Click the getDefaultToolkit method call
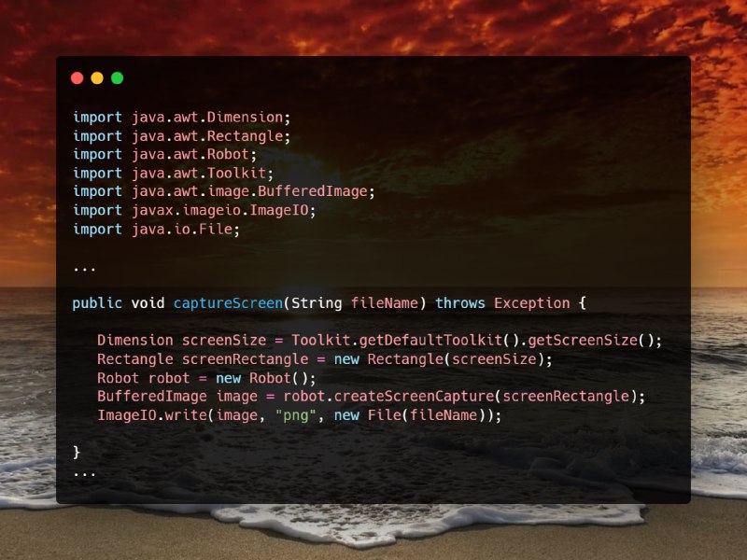This screenshot has width=747, height=560. click(430, 341)
